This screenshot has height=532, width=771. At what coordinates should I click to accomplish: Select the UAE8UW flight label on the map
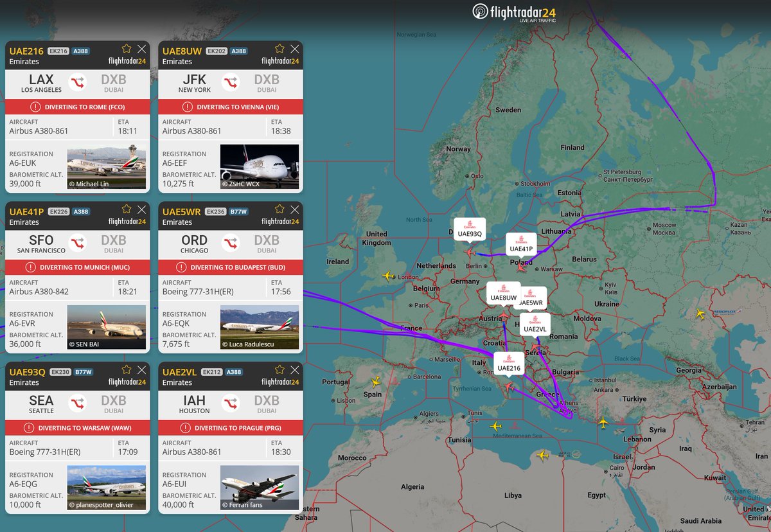click(x=502, y=297)
